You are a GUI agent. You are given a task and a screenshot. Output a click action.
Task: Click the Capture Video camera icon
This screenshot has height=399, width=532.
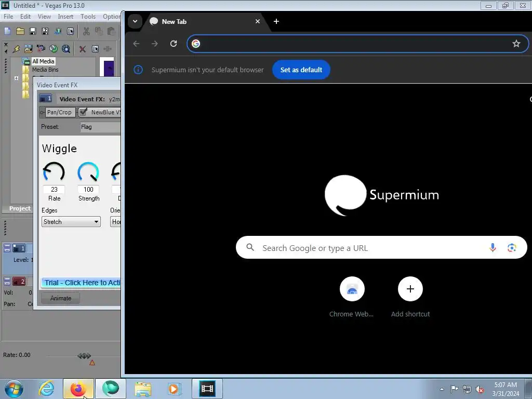pos(41,49)
